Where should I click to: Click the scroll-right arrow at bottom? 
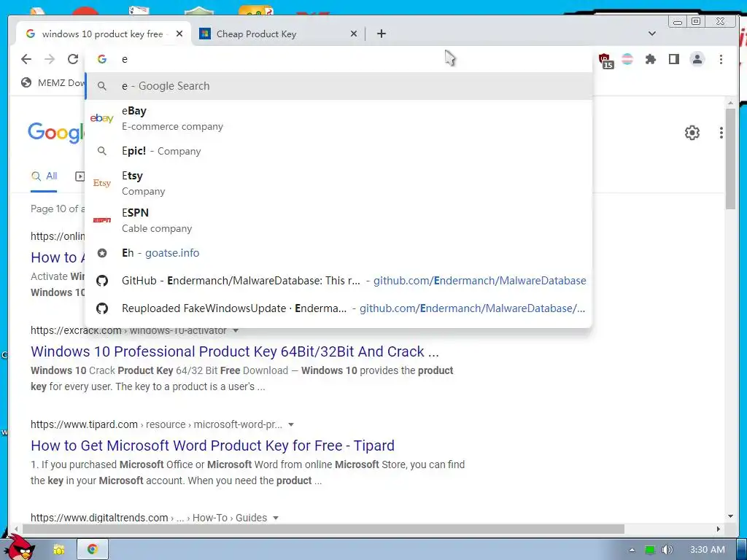719,529
